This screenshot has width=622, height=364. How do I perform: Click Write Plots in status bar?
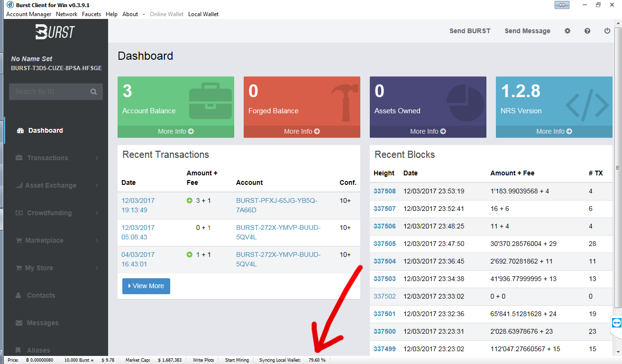(203, 360)
